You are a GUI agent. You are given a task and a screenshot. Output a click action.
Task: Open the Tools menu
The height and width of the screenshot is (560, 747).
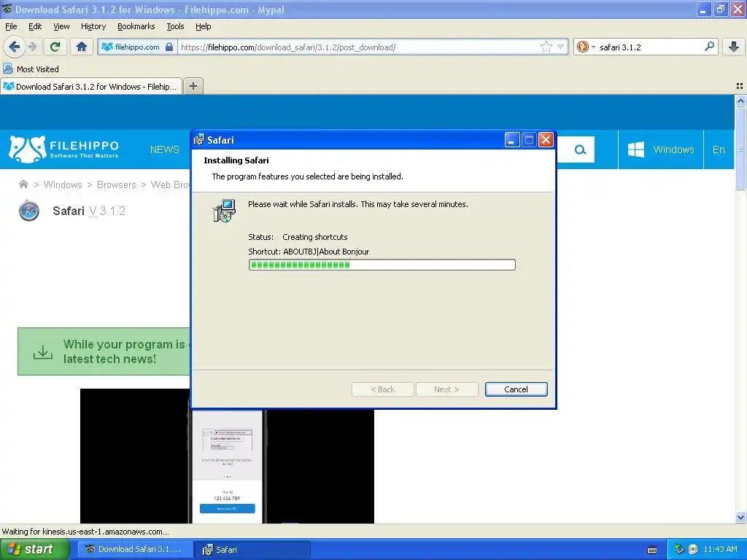[x=175, y=26]
